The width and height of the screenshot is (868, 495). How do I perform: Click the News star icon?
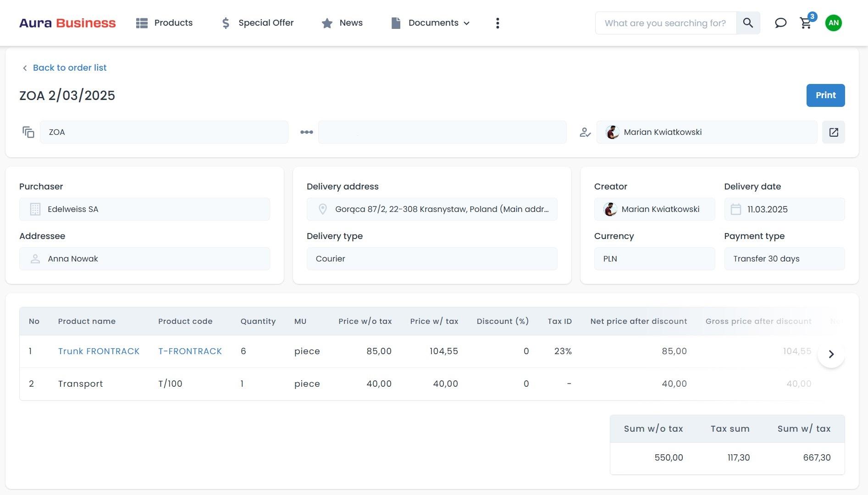pyautogui.click(x=327, y=23)
